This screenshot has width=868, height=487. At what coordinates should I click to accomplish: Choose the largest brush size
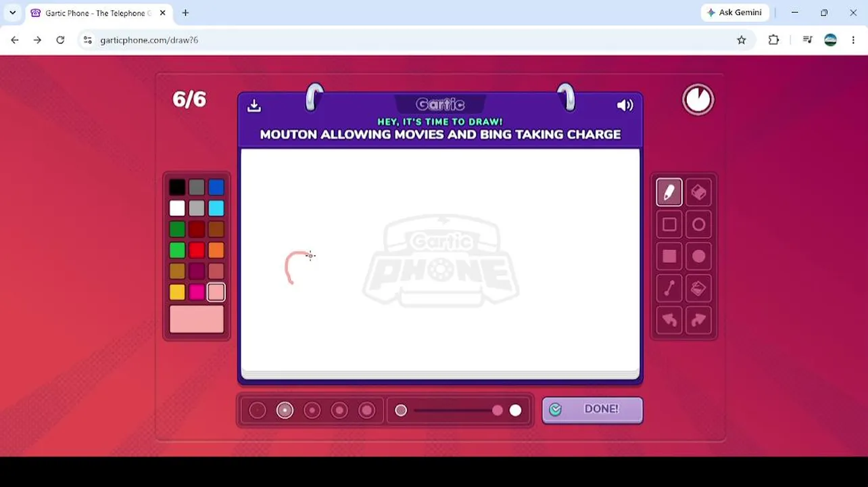(x=367, y=410)
